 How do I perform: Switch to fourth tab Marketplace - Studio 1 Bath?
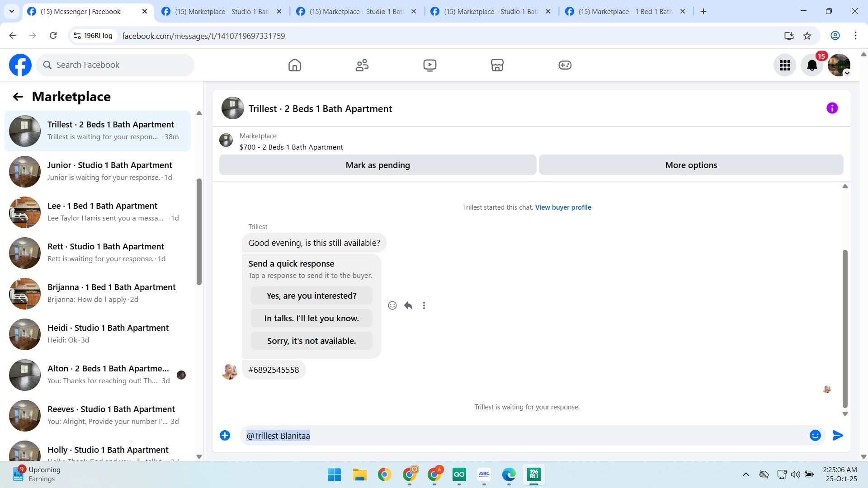(x=491, y=12)
